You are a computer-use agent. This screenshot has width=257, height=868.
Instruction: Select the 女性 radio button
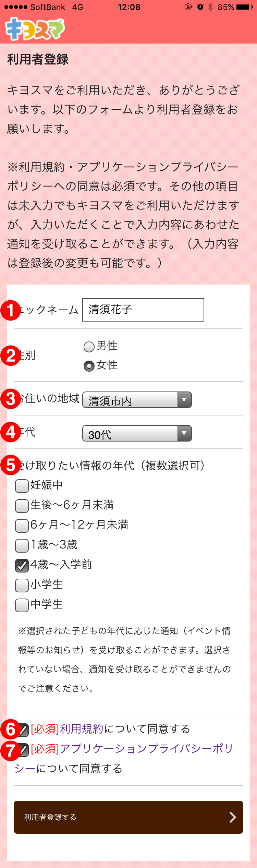coord(89,366)
